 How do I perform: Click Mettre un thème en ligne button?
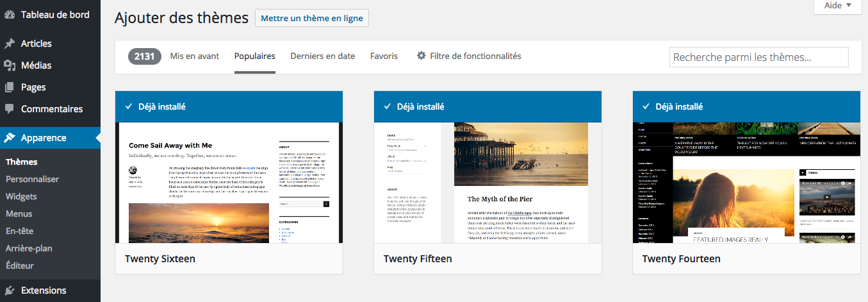pyautogui.click(x=312, y=18)
